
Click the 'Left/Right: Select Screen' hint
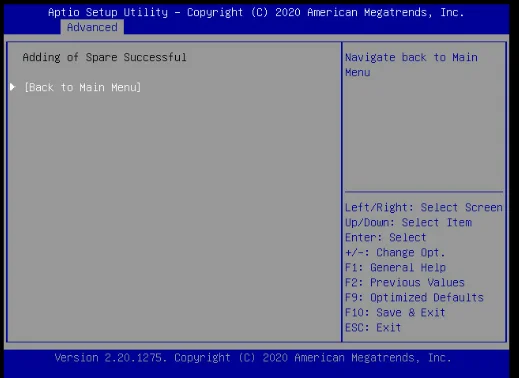pos(424,207)
